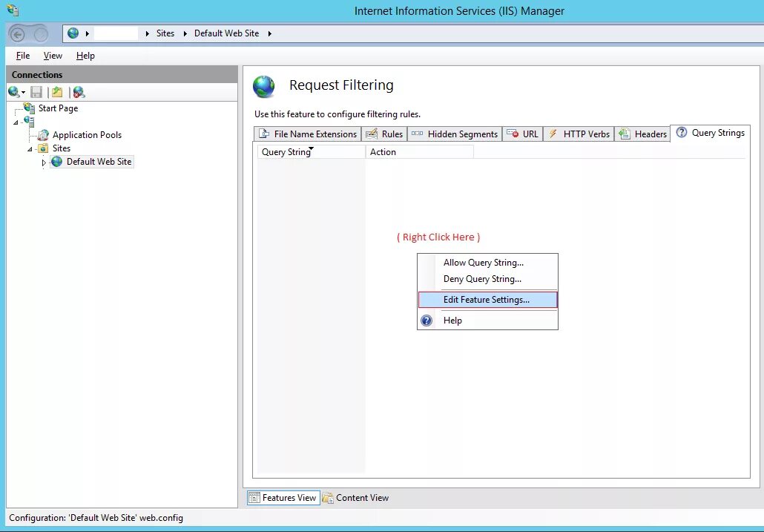
Task: Click the IIS Manager app icon in title bar
Action: [13, 10]
